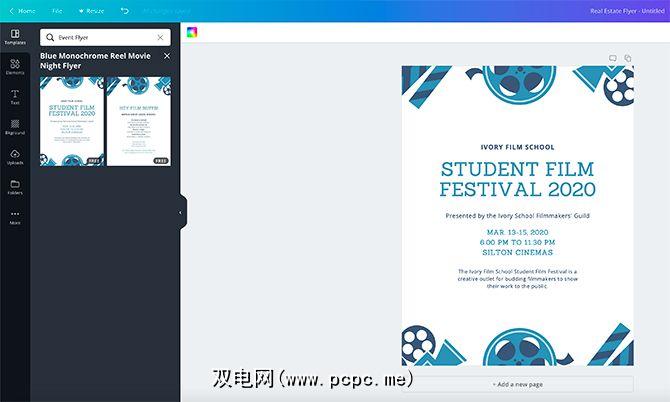Viewport: 670px width, 402px height.
Task: Open the Resize option
Action: click(x=91, y=11)
